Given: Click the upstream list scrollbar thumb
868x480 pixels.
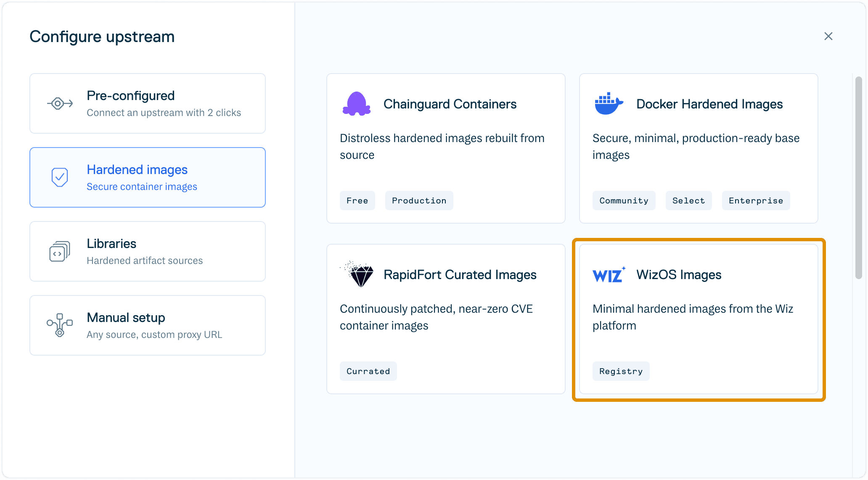Looking at the screenshot, I should [x=859, y=177].
